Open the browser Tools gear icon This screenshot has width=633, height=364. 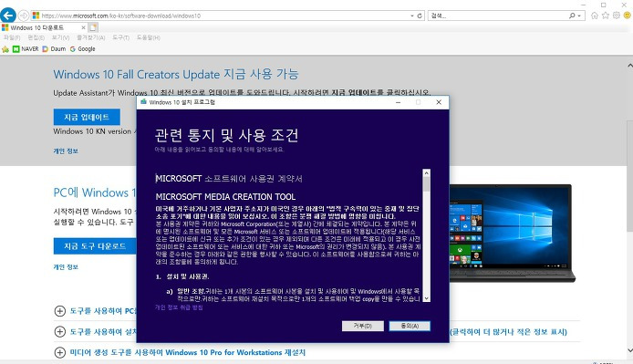[x=616, y=16]
